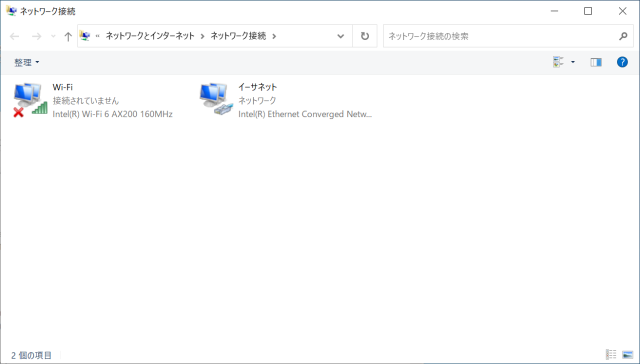The height and width of the screenshot is (364, 640).
Task: Go forward with the forward arrow
Action: 36,36
